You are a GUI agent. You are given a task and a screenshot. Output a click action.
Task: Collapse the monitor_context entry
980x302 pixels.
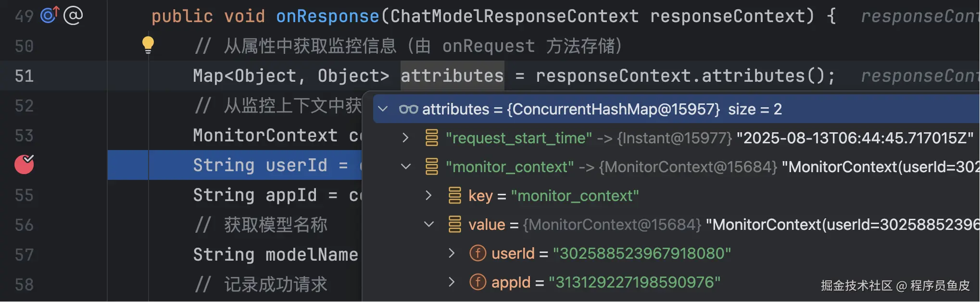pyautogui.click(x=406, y=167)
